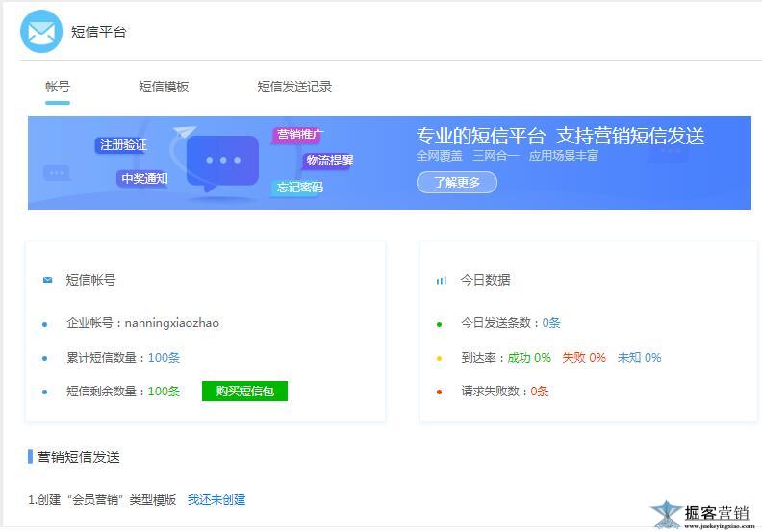Open the 短信发送记录 tab
The width and height of the screenshot is (762, 532).
[294, 87]
